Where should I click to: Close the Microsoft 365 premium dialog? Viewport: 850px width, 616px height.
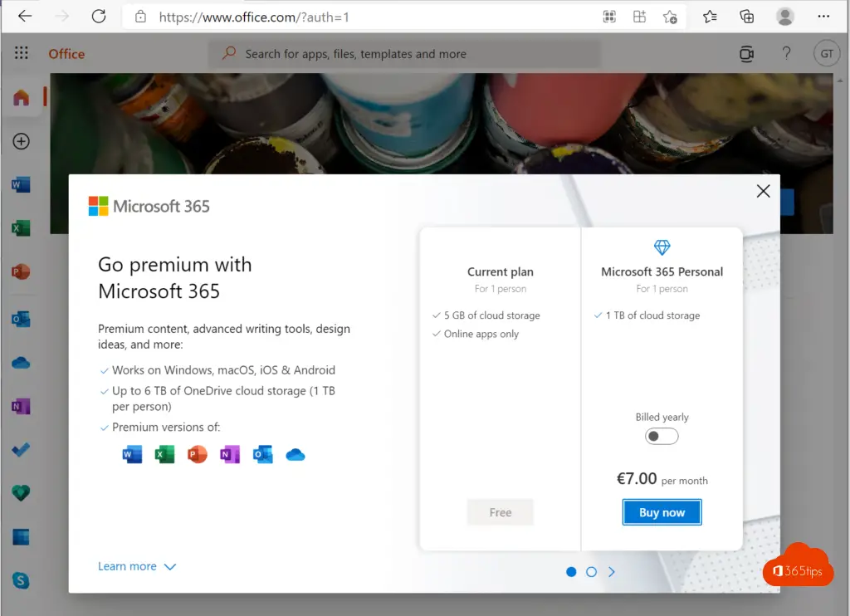763,191
